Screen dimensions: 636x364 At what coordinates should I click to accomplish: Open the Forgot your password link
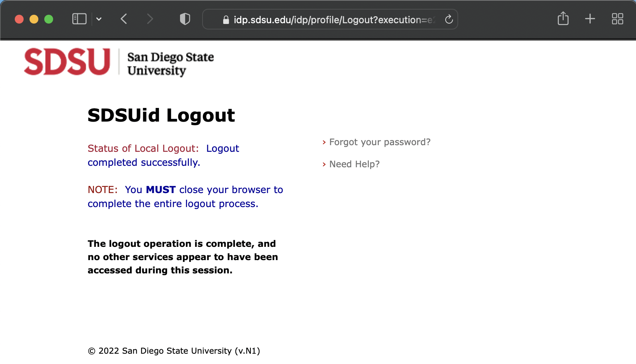click(x=380, y=142)
